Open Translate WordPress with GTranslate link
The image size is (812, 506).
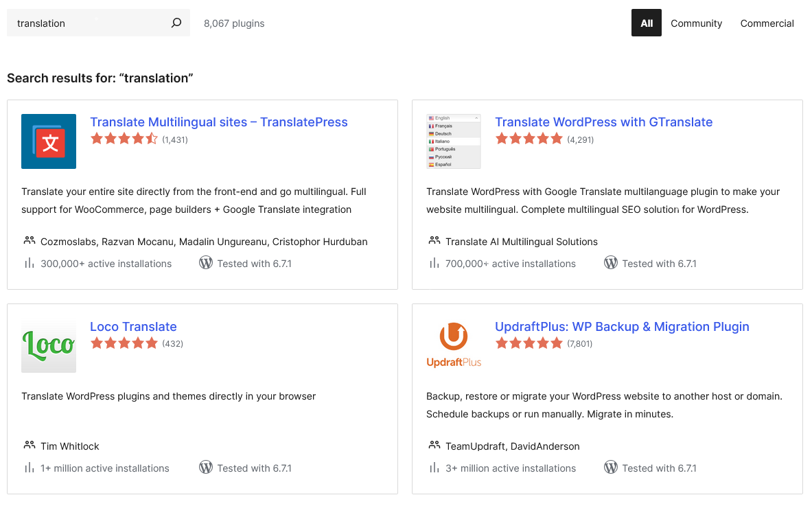click(604, 122)
